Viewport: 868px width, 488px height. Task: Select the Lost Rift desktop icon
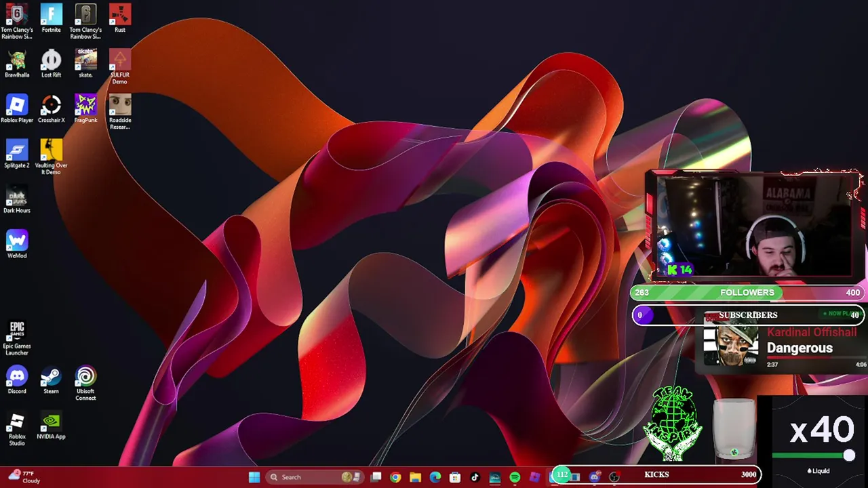coord(51,64)
